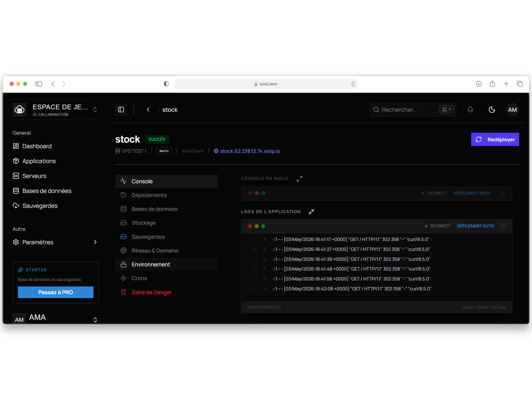The width and height of the screenshot is (532, 399).
Task: Toggle the app sidebar panel icon
Action: coord(121,109)
